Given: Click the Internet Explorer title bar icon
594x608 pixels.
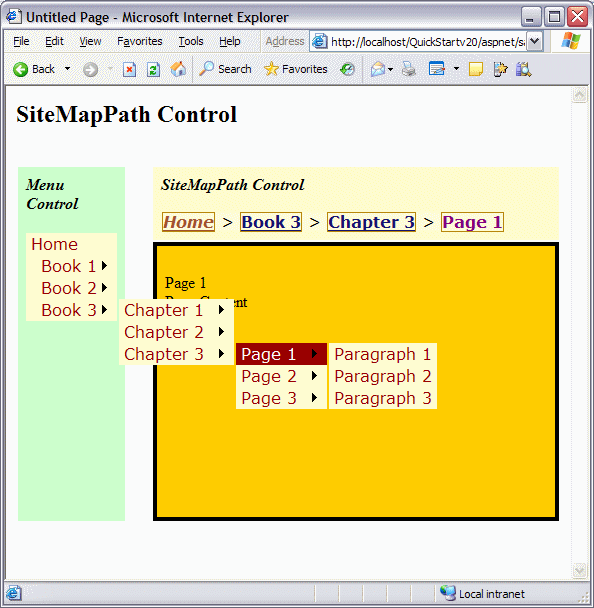Looking at the screenshot, I should 13,16.
